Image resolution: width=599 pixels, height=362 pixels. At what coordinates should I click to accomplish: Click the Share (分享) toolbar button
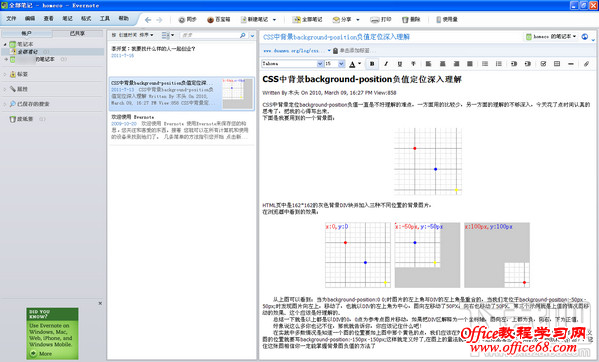click(x=342, y=19)
